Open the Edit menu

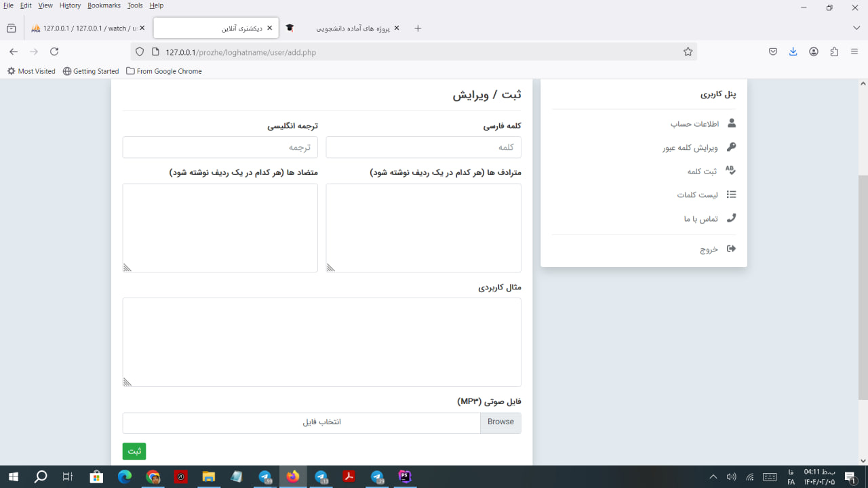(26, 5)
